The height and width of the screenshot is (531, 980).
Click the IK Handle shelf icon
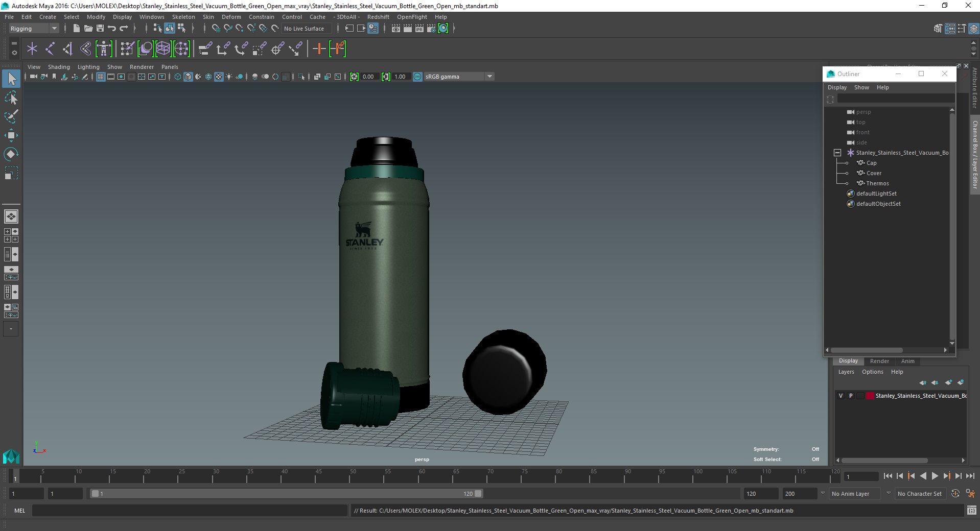point(67,49)
